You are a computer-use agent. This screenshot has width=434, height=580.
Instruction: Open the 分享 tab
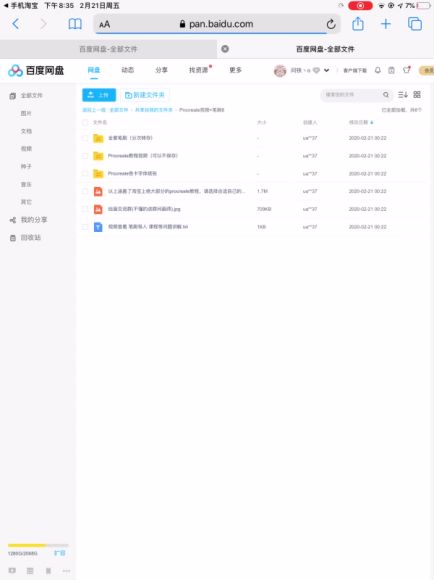coord(161,70)
